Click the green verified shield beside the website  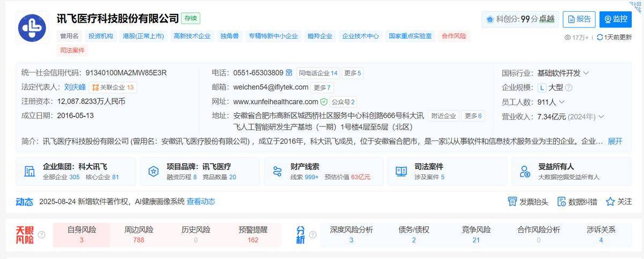[324, 102]
